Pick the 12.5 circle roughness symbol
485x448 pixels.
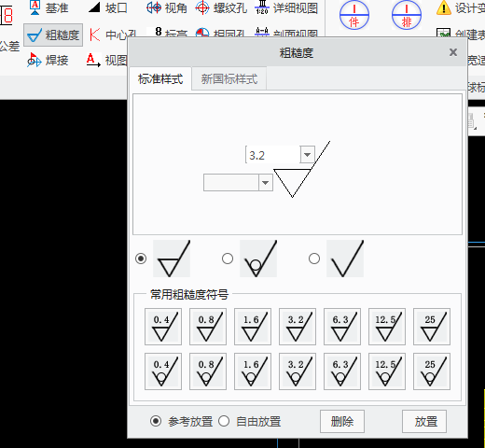tap(387, 371)
